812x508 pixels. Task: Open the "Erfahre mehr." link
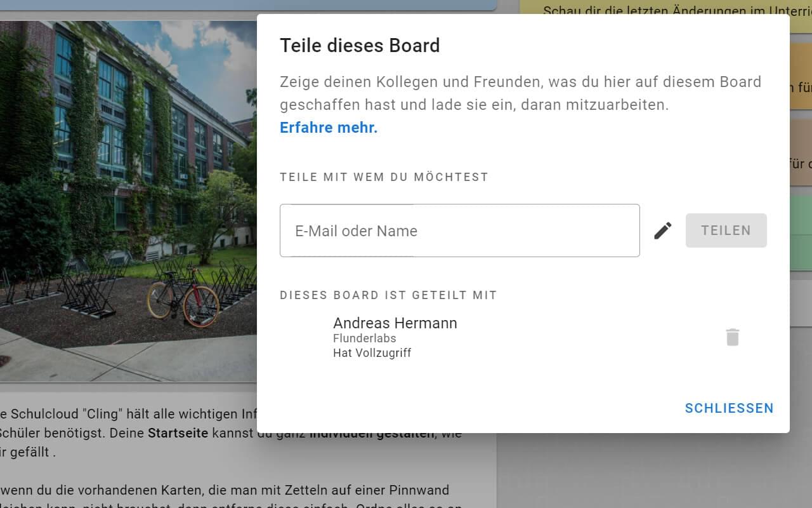[x=329, y=128]
